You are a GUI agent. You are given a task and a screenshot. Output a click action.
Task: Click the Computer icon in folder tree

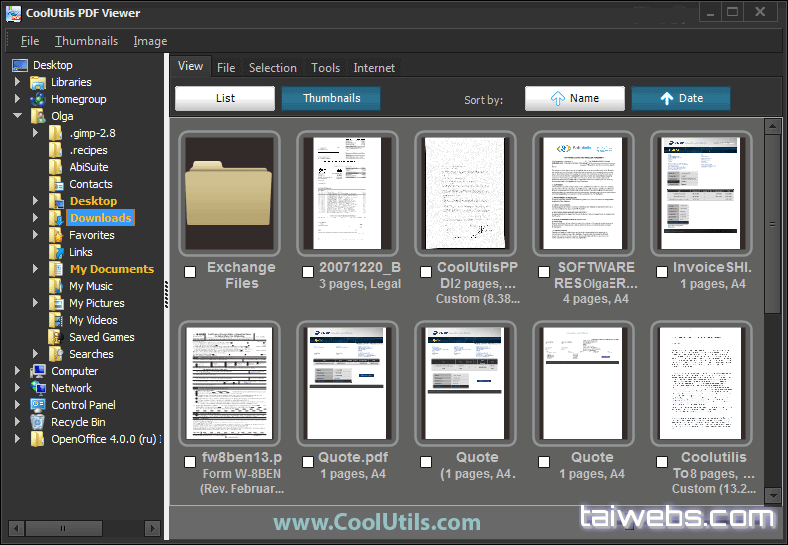point(39,371)
